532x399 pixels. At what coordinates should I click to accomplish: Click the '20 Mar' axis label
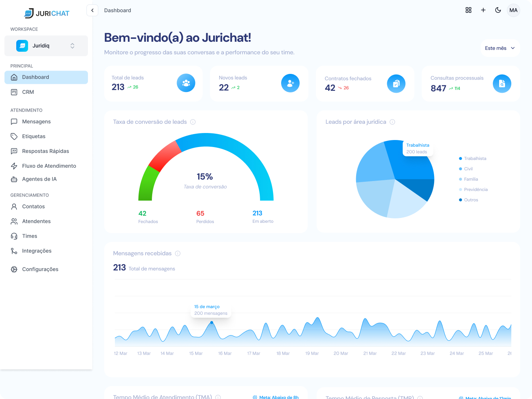[341, 354]
